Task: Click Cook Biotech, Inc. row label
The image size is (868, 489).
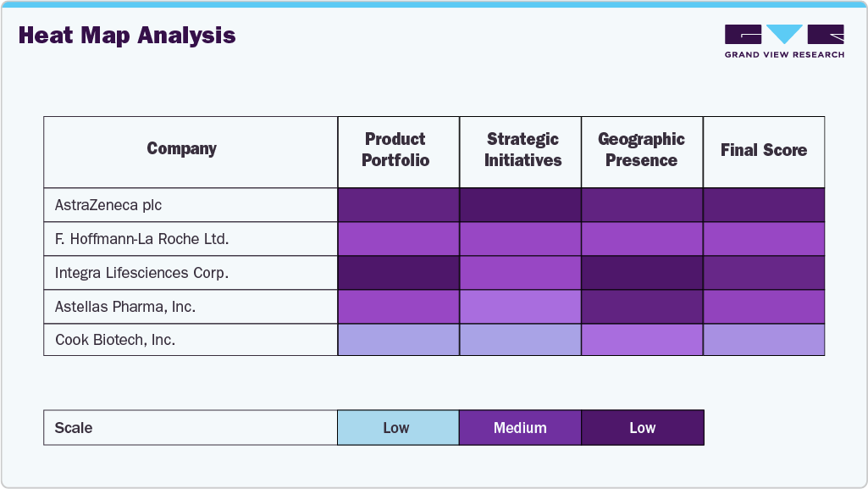Action: [x=115, y=341]
